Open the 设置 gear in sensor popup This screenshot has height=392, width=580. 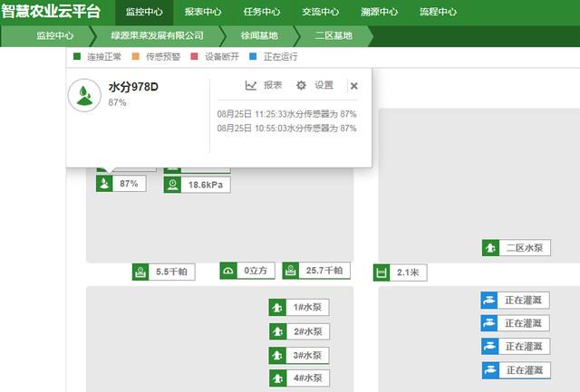coord(302,85)
